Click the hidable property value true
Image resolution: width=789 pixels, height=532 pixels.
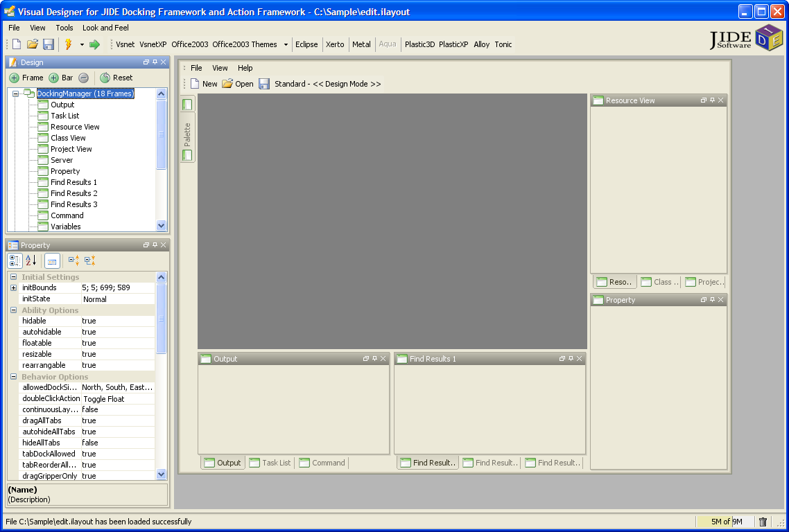pos(118,321)
